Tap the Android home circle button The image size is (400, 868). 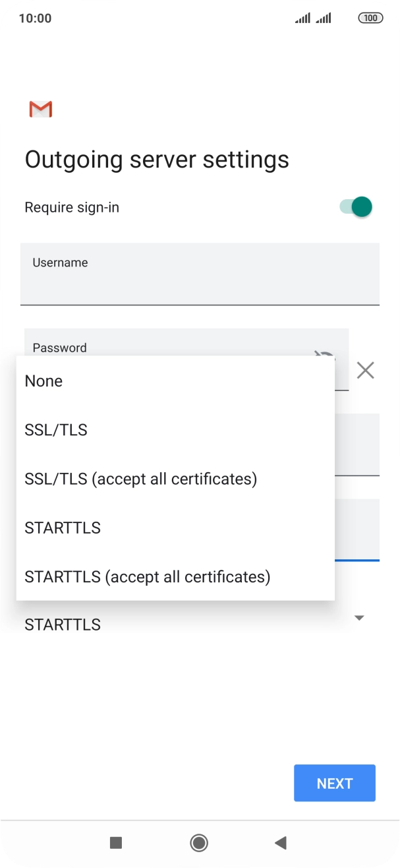click(199, 842)
